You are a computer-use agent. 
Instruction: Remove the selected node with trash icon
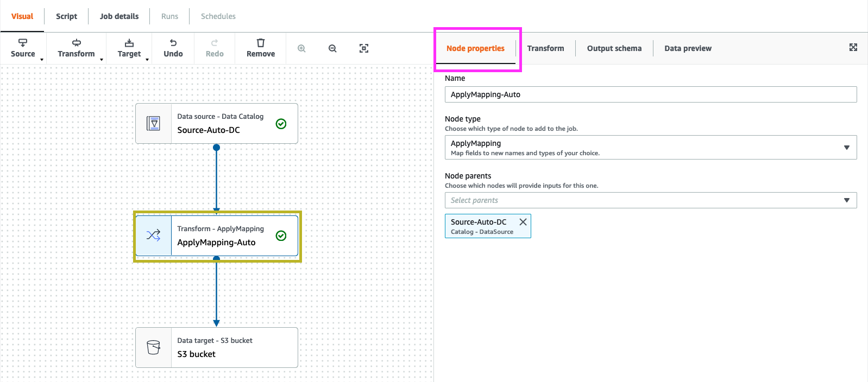tap(261, 48)
